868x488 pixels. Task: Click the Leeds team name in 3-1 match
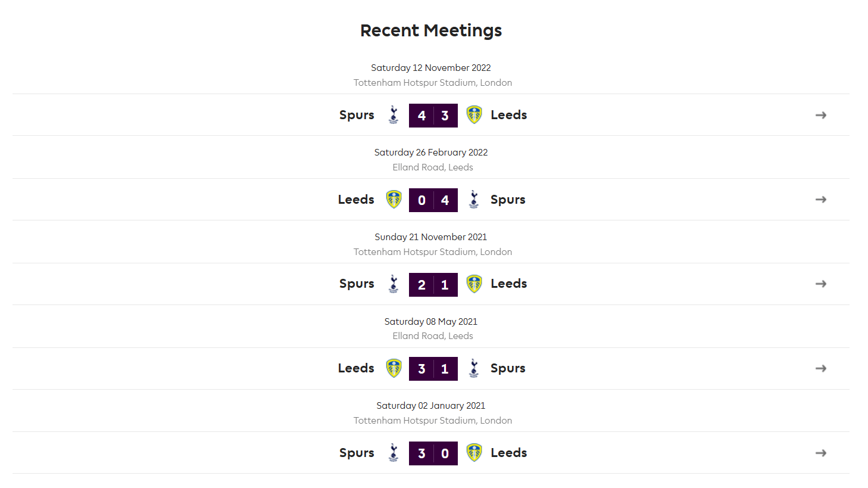click(x=356, y=368)
